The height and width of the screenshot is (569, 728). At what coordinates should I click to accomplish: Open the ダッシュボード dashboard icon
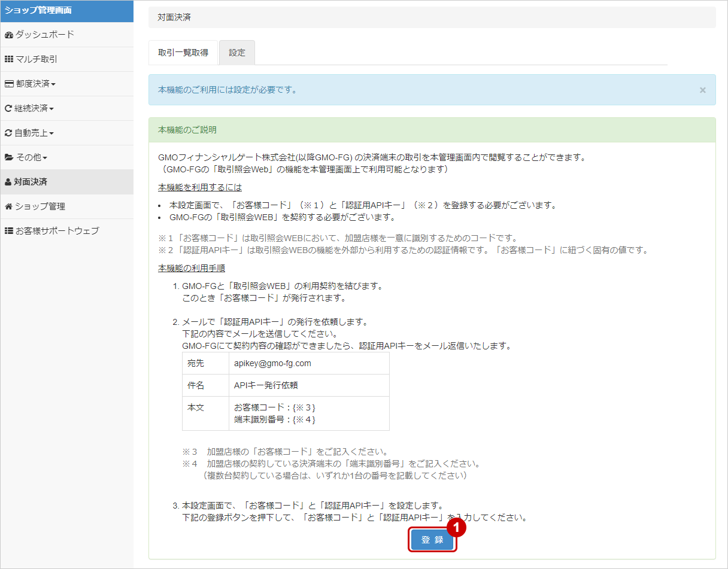[10, 35]
